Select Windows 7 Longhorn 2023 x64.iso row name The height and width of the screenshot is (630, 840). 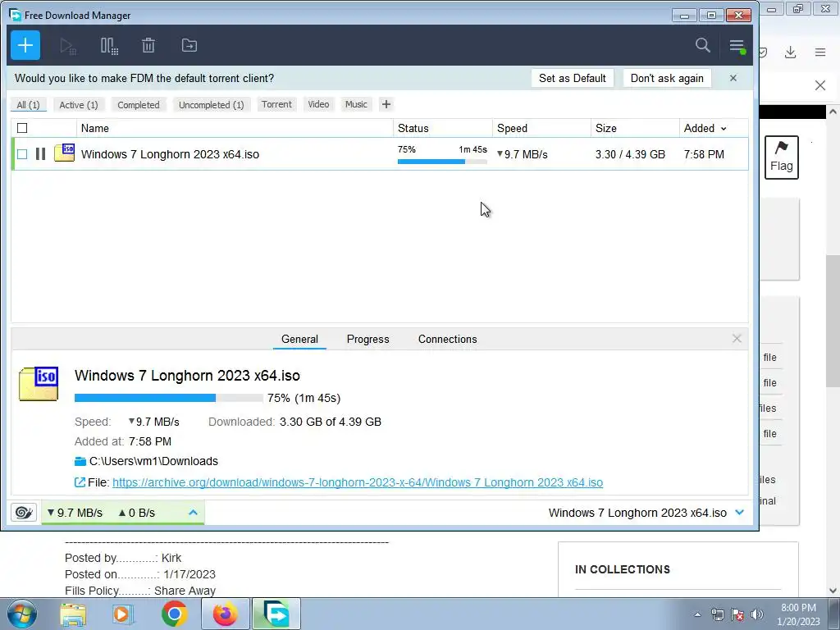pos(170,154)
